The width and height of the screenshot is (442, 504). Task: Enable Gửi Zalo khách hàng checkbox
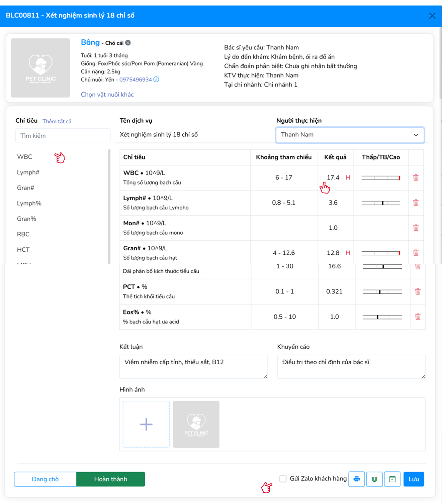pos(283,479)
